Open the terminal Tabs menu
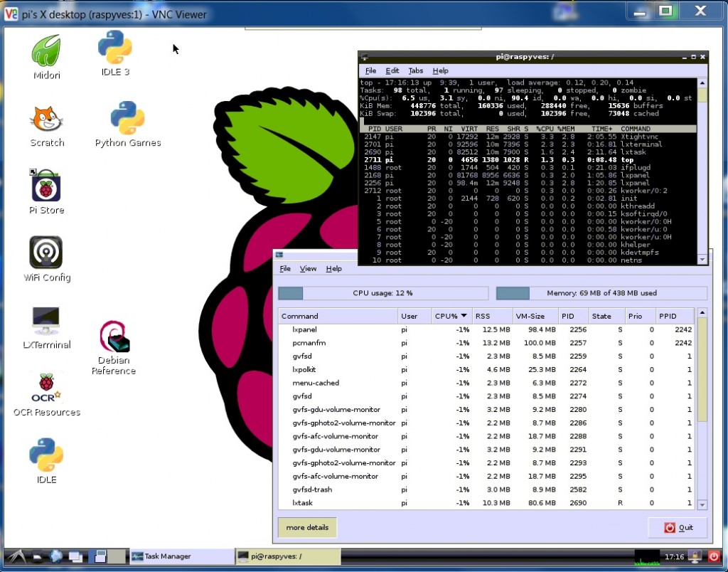728x572 pixels. [415, 70]
